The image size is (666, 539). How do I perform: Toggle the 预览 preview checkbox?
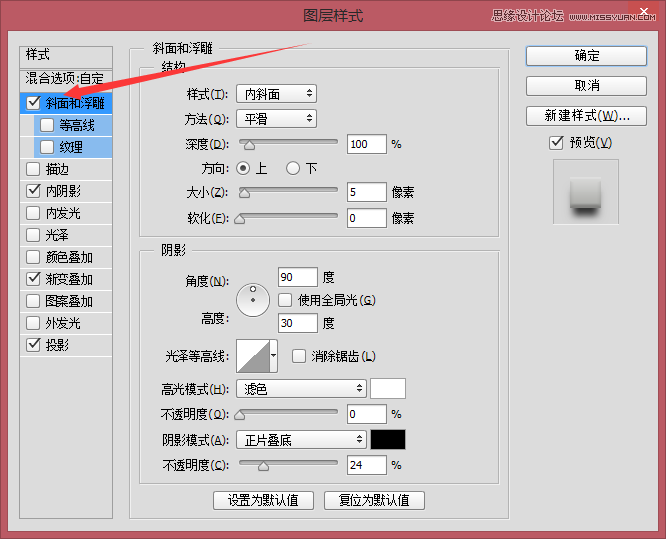tap(556, 143)
